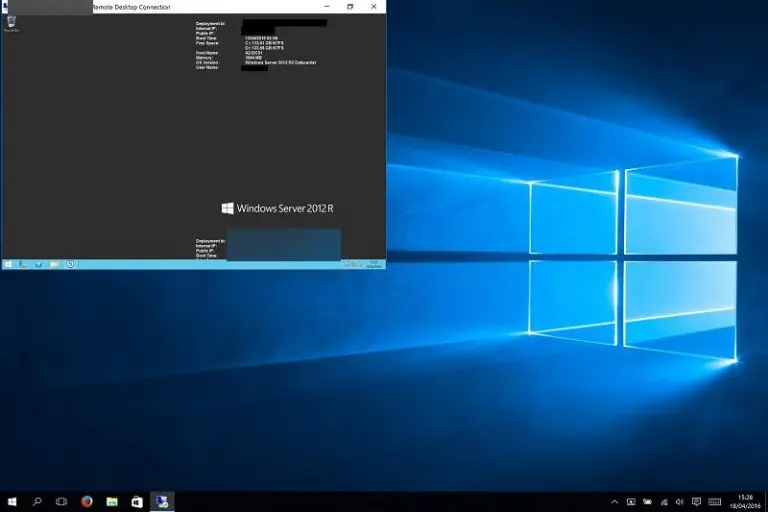Select the Remote Desktop Connection taskbar icon
Image resolution: width=768 pixels, height=512 pixels.
pyautogui.click(x=162, y=501)
